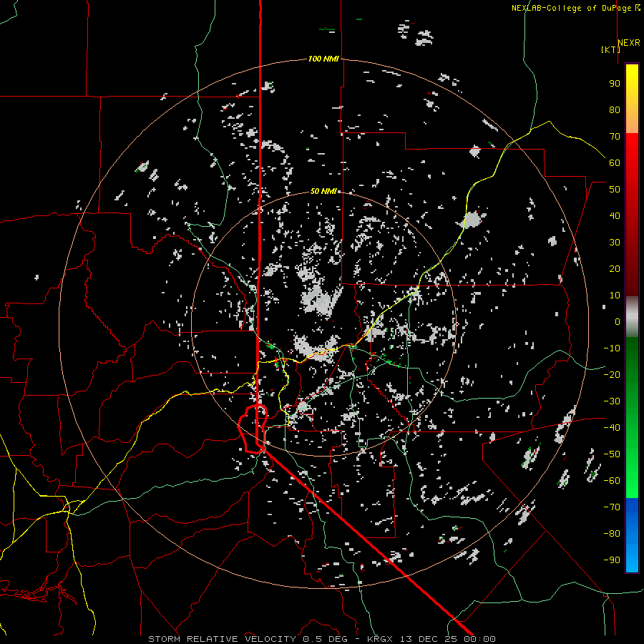The height and width of the screenshot is (644, 644).
Task: Click the -30 value on the scale
Action: click(x=612, y=401)
